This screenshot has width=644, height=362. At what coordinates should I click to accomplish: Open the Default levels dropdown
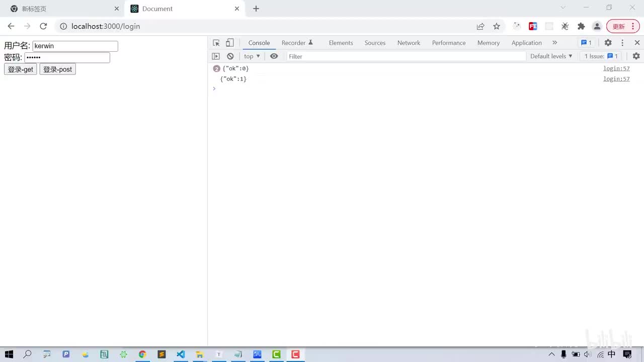[551, 56]
